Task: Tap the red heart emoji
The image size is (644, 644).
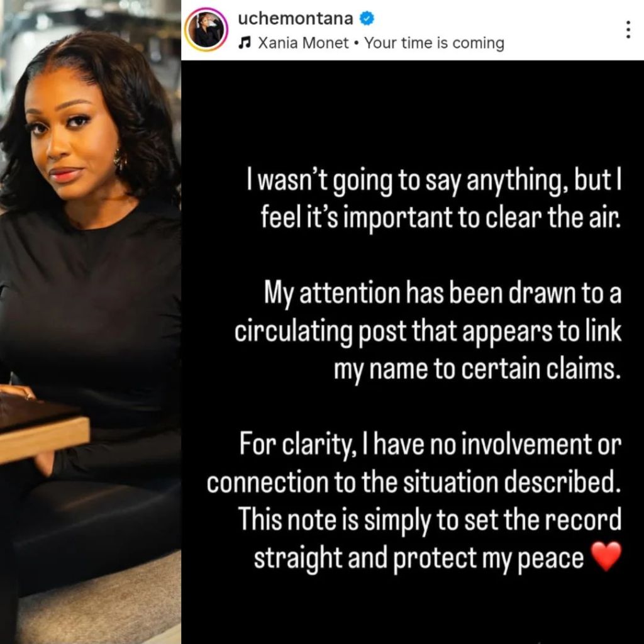Action: pyautogui.click(x=606, y=557)
